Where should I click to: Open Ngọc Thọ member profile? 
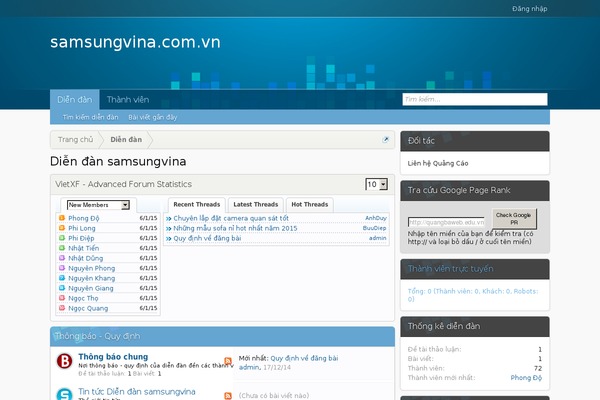[83, 297]
